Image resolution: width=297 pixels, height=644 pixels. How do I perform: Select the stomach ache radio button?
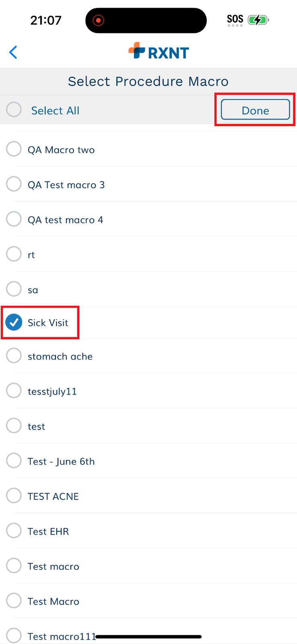14,356
